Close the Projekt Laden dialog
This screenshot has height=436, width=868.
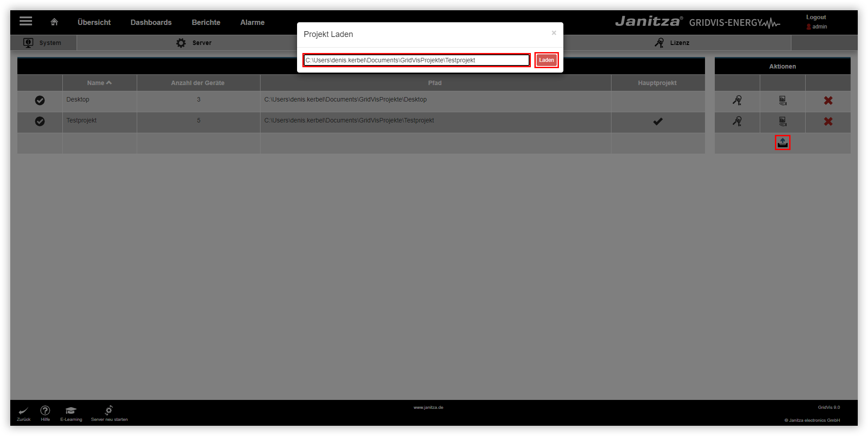tap(554, 33)
